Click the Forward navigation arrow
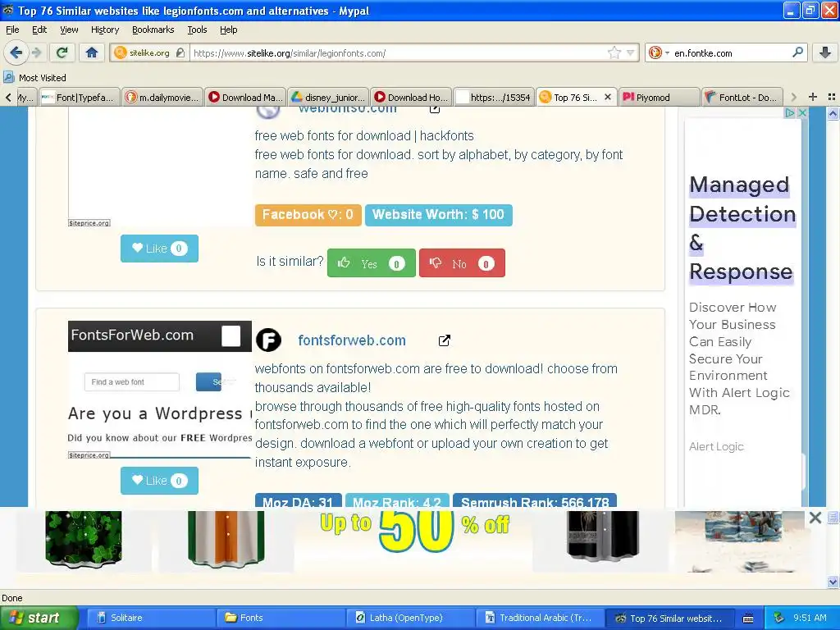The height and width of the screenshot is (630, 840). coord(36,52)
